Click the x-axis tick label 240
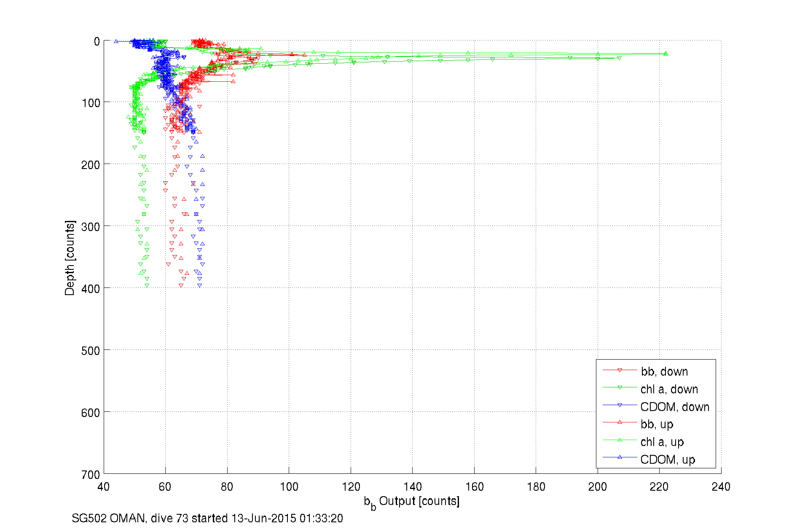Screen dimensions: 797x532 (721, 487)
